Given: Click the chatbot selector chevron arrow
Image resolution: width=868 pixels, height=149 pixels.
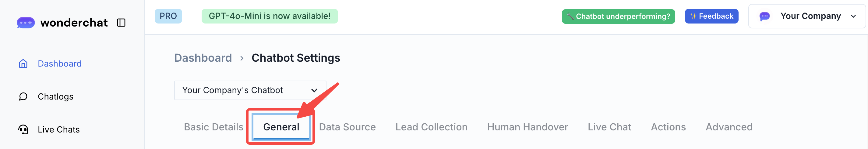Looking at the screenshot, I should pyautogui.click(x=314, y=90).
